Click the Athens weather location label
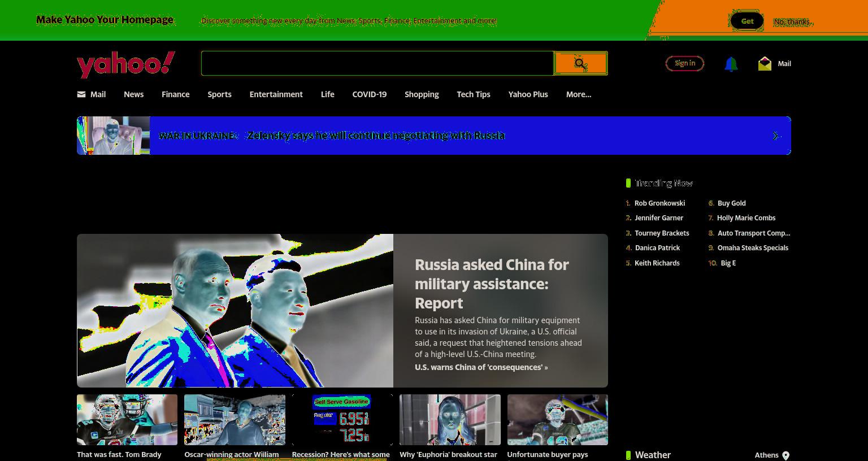The width and height of the screenshot is (868, 461). pos(766,455)
